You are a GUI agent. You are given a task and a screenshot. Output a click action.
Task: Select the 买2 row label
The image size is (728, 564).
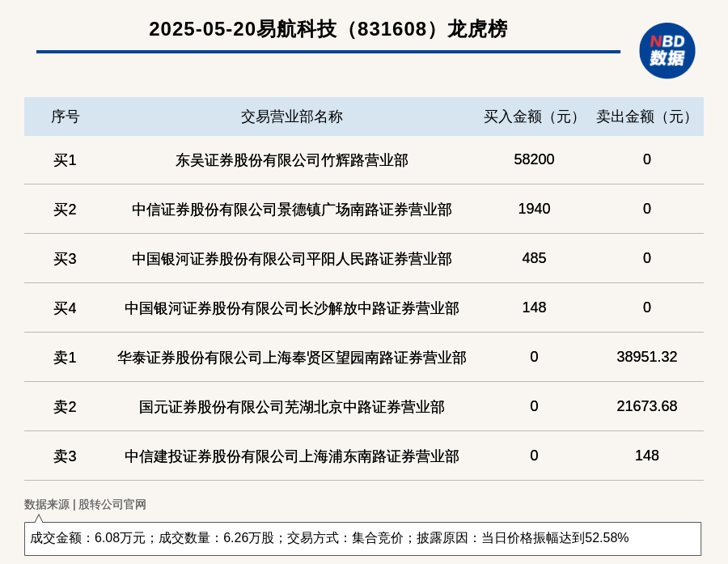[x=65, y=210]
